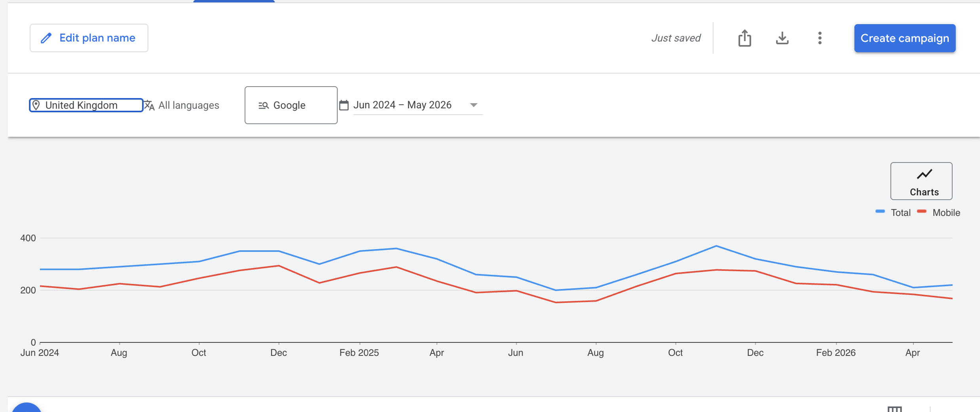Click the trend line icon in Charts

click(925, 174)
